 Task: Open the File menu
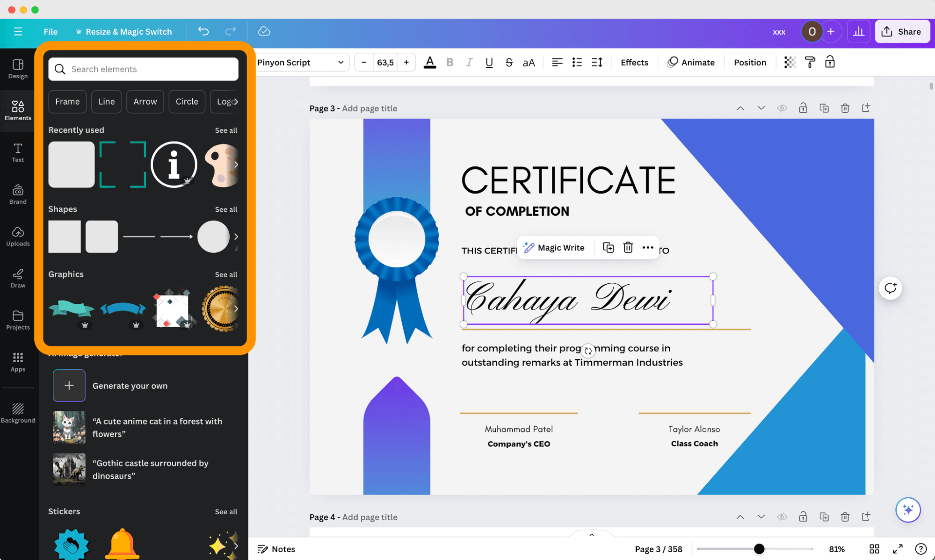click(51, 31)
